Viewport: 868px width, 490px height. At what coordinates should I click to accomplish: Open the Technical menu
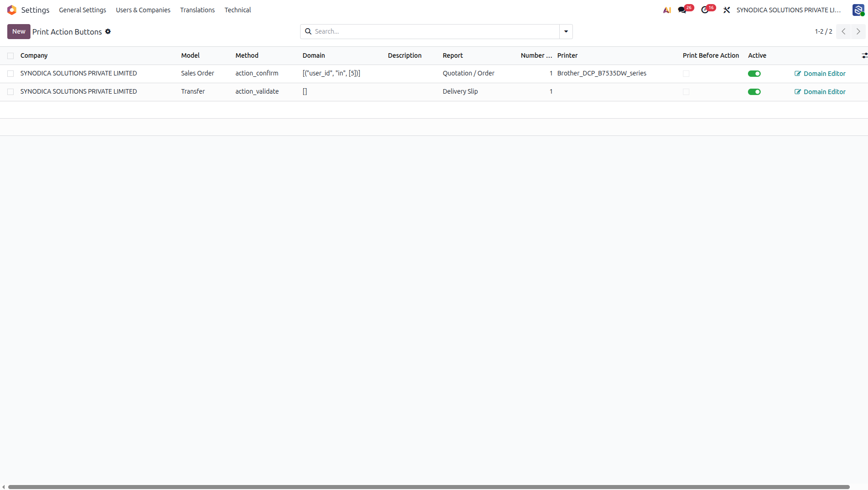pyautogui.click(x=237, y=10)
